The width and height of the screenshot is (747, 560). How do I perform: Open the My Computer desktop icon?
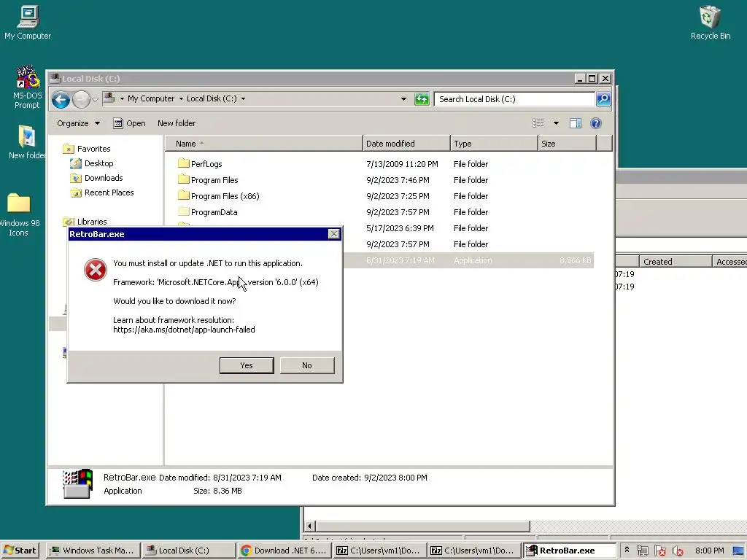(x=28, y=23)
